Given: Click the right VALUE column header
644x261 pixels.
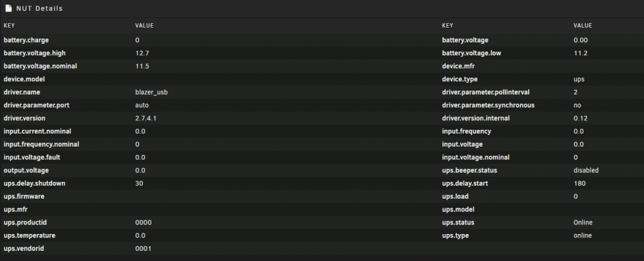Looking at the screenshot, I should click(582, 26).
